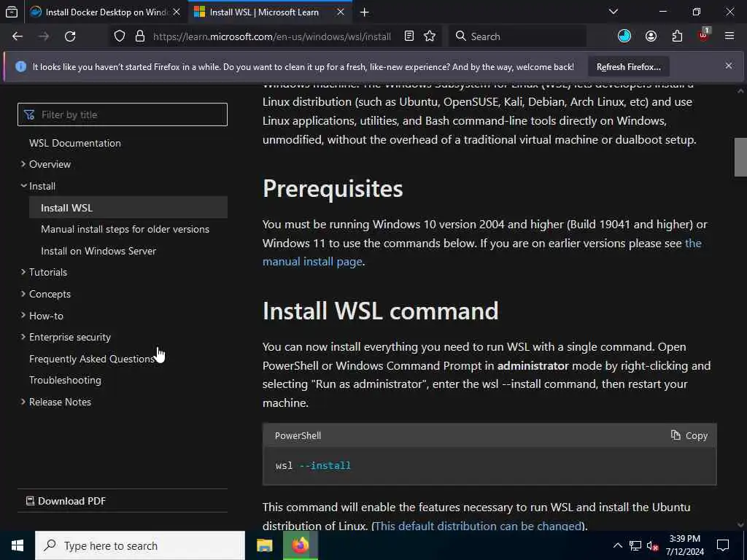Open Manual install steps for older versions

[125, 229]
